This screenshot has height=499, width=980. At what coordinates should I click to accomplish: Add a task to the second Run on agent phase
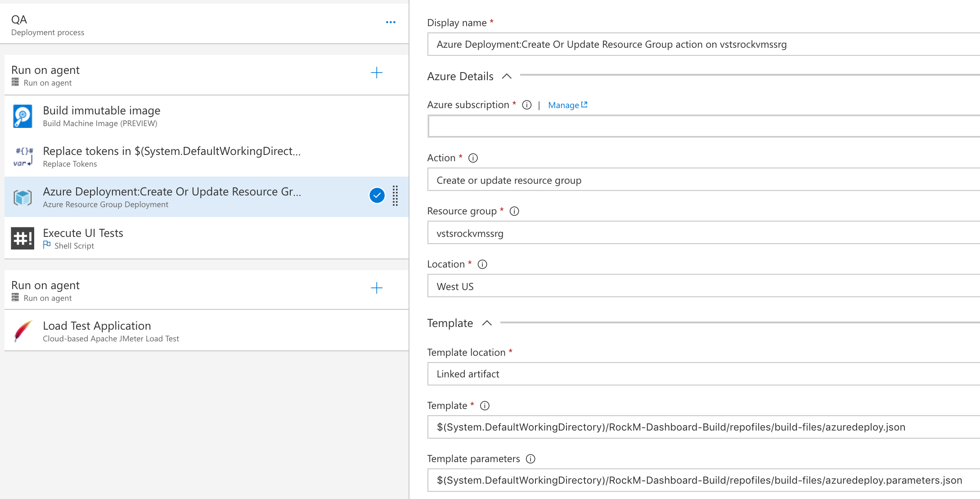377,288
